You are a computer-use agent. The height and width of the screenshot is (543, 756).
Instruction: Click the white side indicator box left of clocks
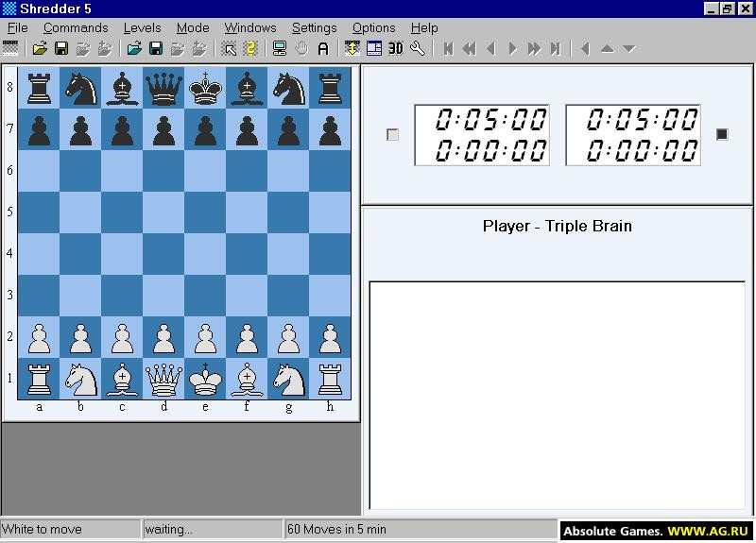[x=393, y=134]
